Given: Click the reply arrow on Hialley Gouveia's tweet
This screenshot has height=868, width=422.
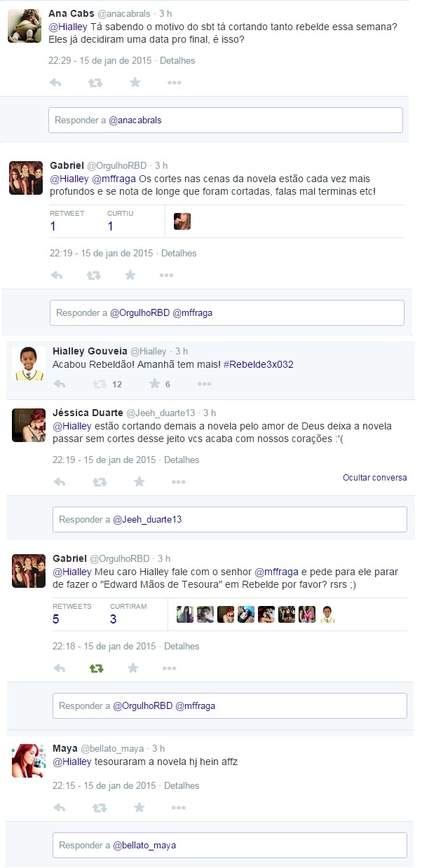Looking at the screenshot, I should click(x=60, y=384).
